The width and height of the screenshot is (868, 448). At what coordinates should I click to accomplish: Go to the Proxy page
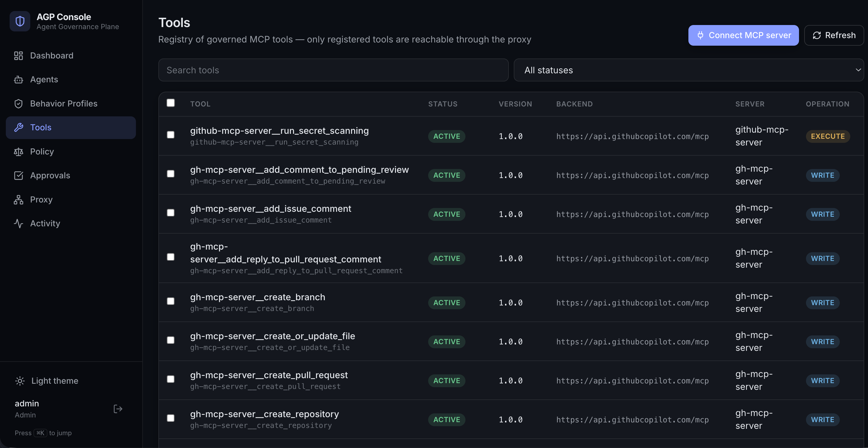71,200
